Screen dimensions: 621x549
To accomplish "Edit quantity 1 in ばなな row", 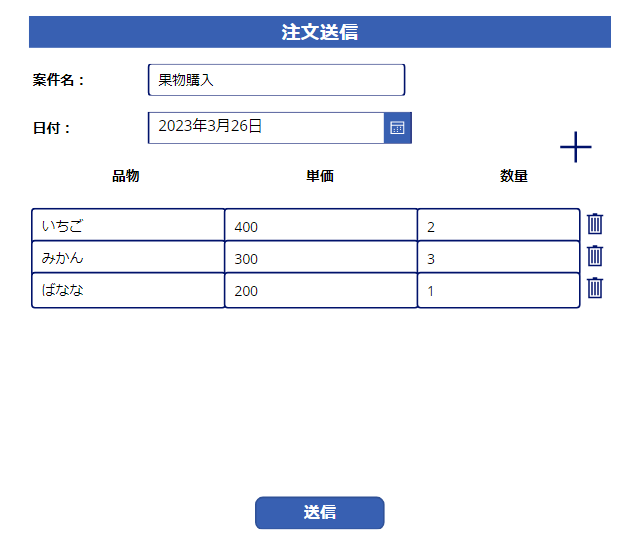I will click(x=499, y=290).
